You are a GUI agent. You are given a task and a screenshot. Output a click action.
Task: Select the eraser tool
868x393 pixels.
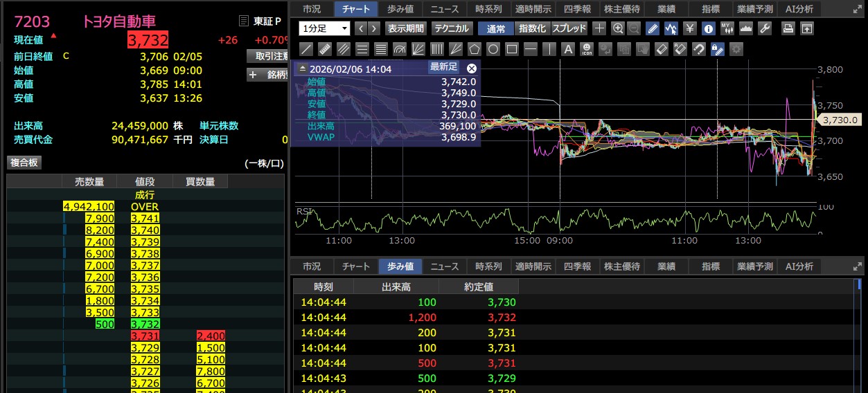(x=662, y=49)
